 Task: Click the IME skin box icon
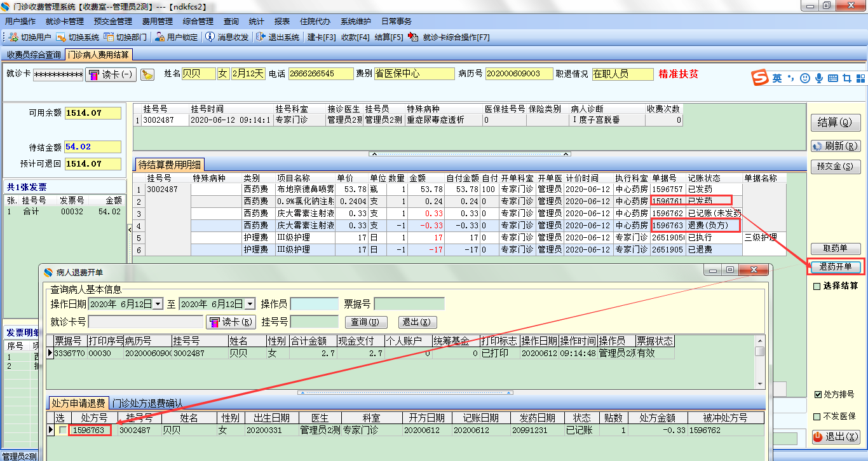[846, 78]
